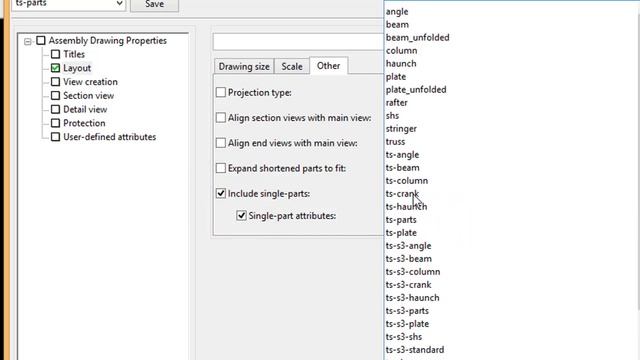This screenshot has height=360, width=640.
Task: Choose ts-angle from the list
Action: point(402,155)
